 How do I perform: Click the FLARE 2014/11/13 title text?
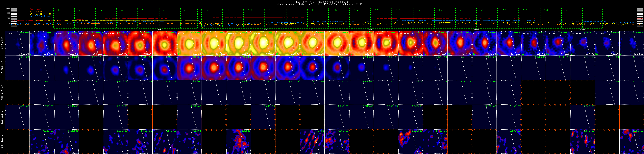pyautogui.click(x=322, y=2)
